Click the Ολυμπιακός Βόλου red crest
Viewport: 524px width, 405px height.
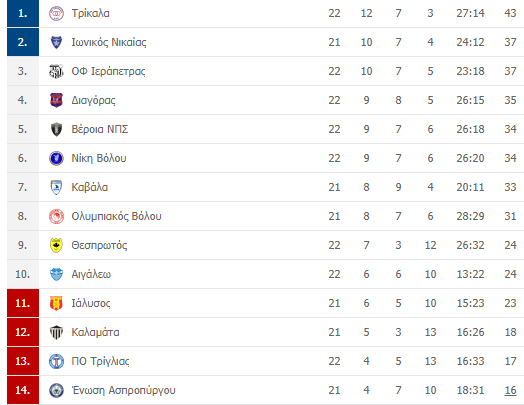pyautogui.click(x=56, y=216)
